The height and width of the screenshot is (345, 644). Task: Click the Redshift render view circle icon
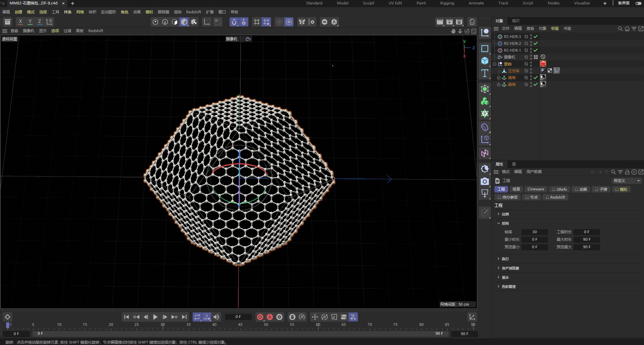click(x=472, y=22)
